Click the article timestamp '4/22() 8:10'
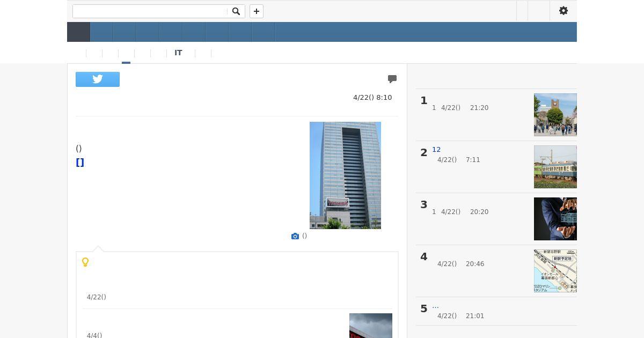 coord(372,98)
